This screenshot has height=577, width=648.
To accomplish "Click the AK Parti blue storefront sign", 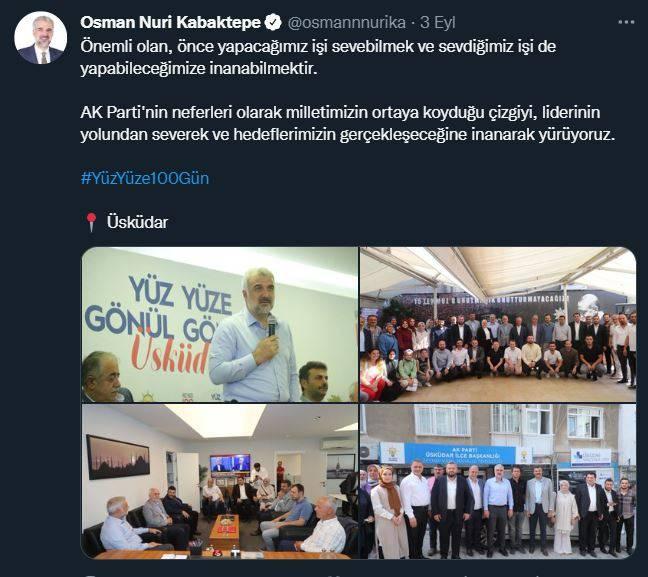I will point(460,453).
